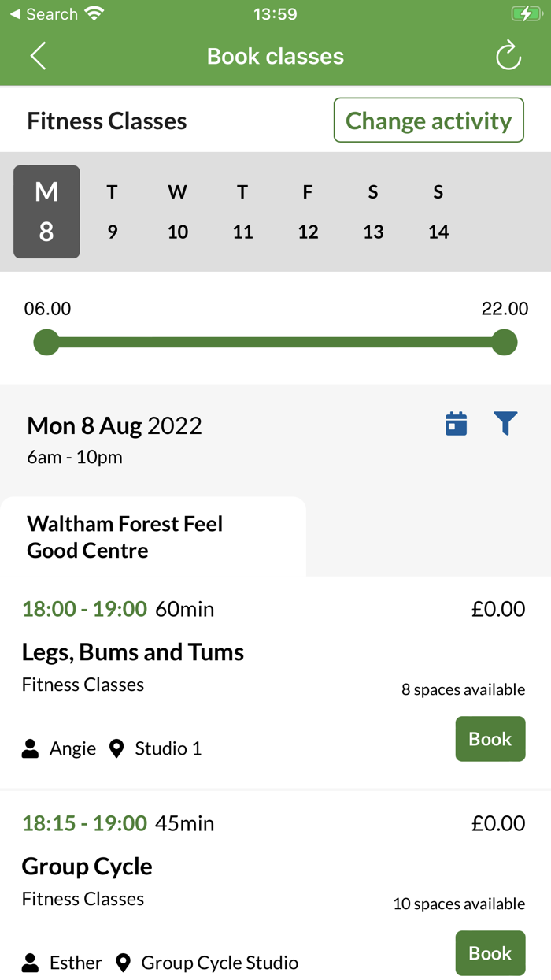Image resolution: width=551 pixels, height=980 pixels.
Task: Select Tuesday 9 in the week strip
Action: point(113,212)
